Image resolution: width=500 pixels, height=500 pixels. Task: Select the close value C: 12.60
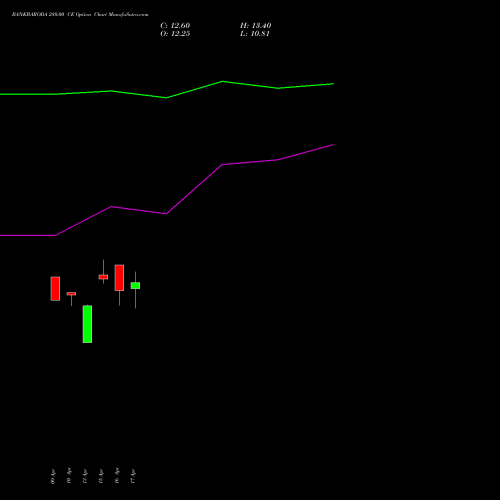[175, 26]
